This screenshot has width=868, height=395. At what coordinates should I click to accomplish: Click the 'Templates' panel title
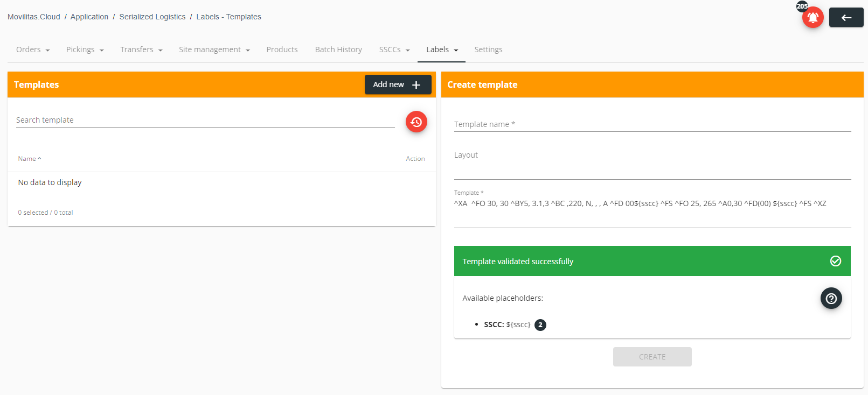point(37,84)
